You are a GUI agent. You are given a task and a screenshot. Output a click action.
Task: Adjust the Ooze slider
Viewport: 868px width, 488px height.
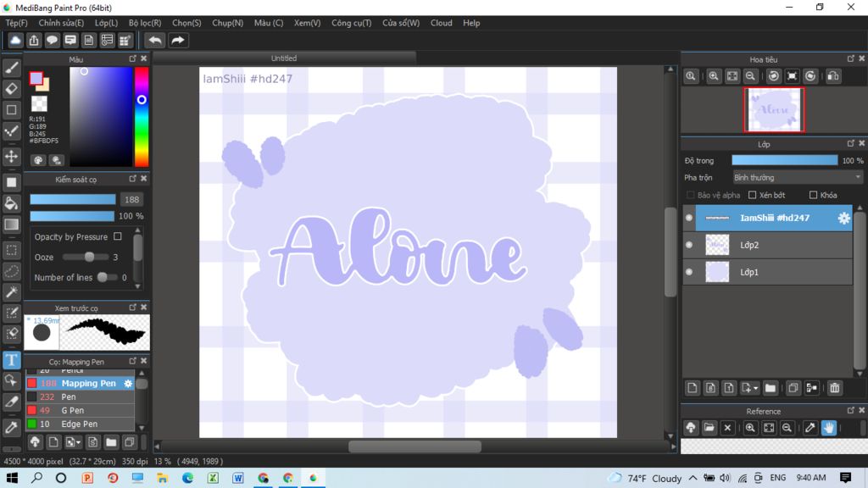click(x=85, y=258)
